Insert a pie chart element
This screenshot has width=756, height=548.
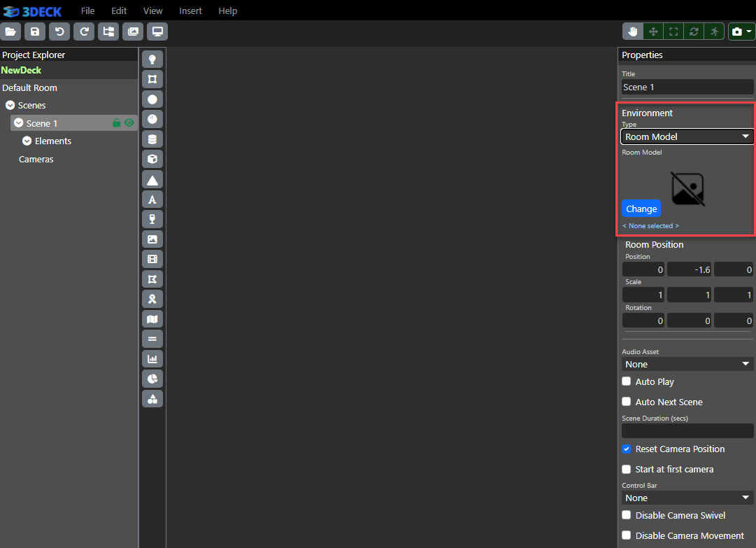click(152, 379)
